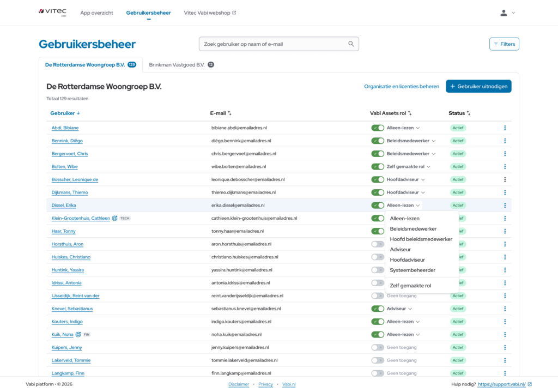Select Systeembeheerder from the role list
Screen dimensions: 558x392
tap(413, 270)
